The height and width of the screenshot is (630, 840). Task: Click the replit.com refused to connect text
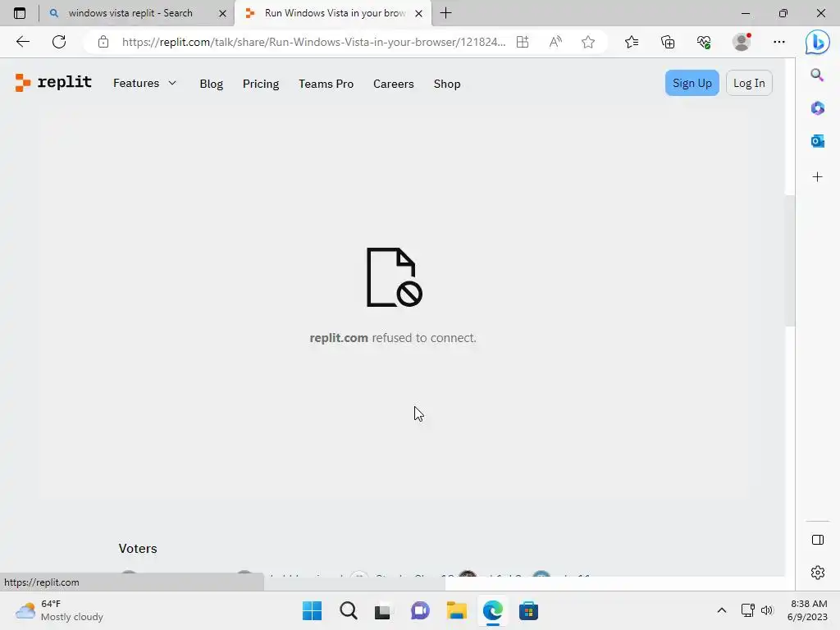[393, 338]
